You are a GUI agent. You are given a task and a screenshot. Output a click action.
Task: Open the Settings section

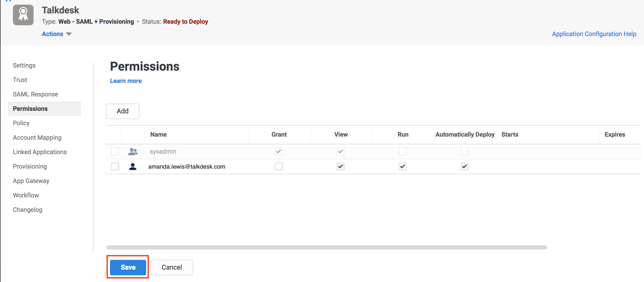click(24, 65)
